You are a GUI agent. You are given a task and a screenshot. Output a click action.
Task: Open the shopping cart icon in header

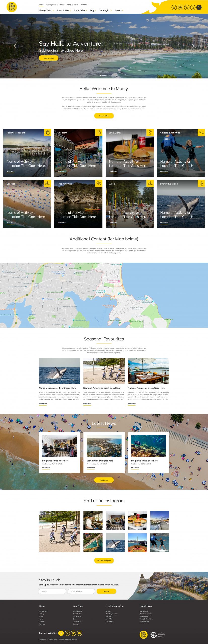[x=174, y=7]
